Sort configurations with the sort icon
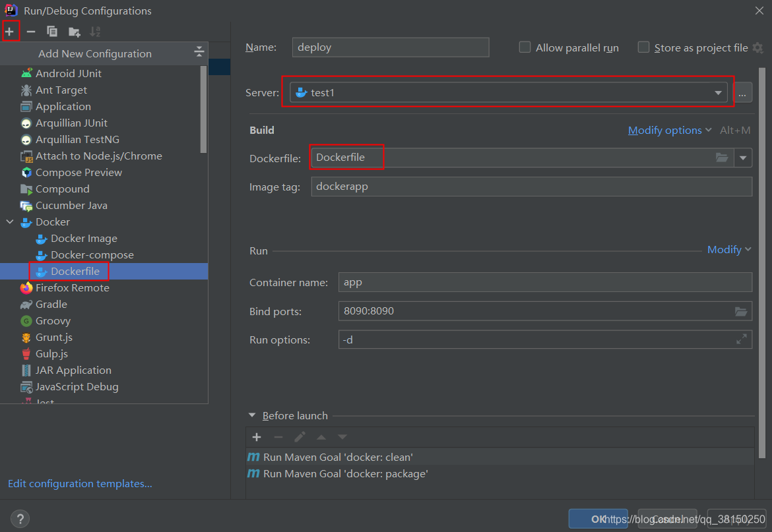Screen dimensions: 772x532 pyautogui.click(x=95, y=31)
